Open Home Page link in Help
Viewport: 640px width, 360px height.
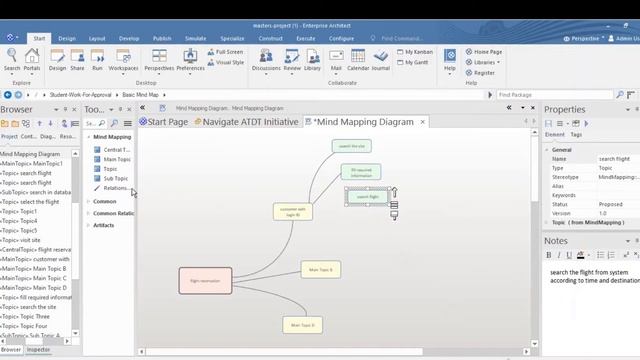(x=484, y=52)
